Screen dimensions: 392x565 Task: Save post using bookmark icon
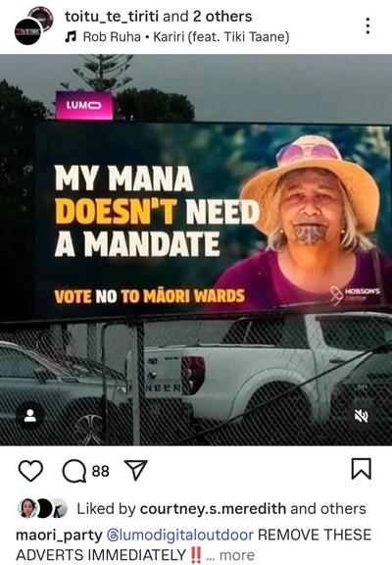[x=362, y=469]
